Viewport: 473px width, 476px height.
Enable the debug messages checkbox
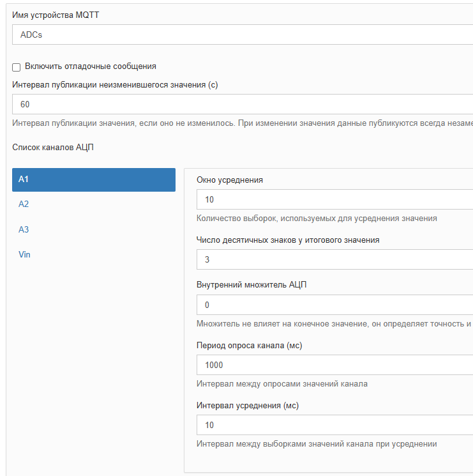point(17,67)
